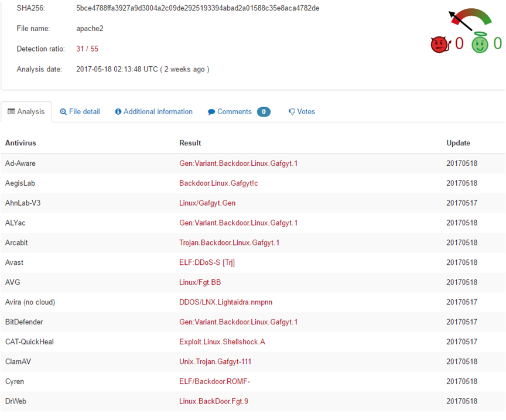The image size is (506, 420).
Task: Click the community score gauge meter
Action: tap(471, 19)
